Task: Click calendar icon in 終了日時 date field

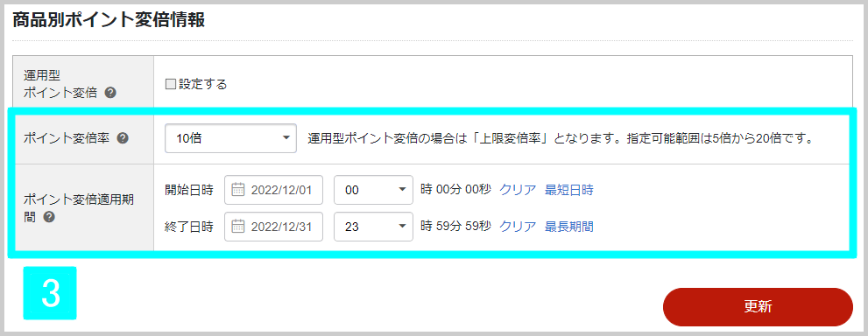Action: pos(237,227)
